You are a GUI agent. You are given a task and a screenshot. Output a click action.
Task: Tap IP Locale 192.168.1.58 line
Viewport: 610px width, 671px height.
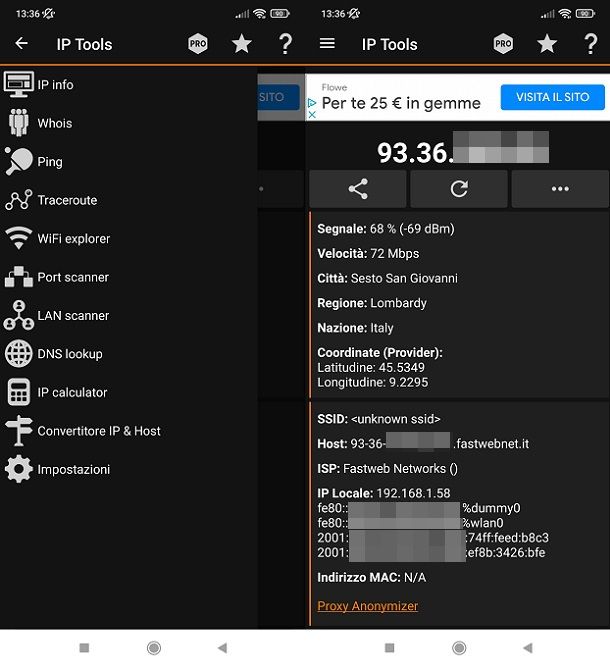(x=384, y=493)
